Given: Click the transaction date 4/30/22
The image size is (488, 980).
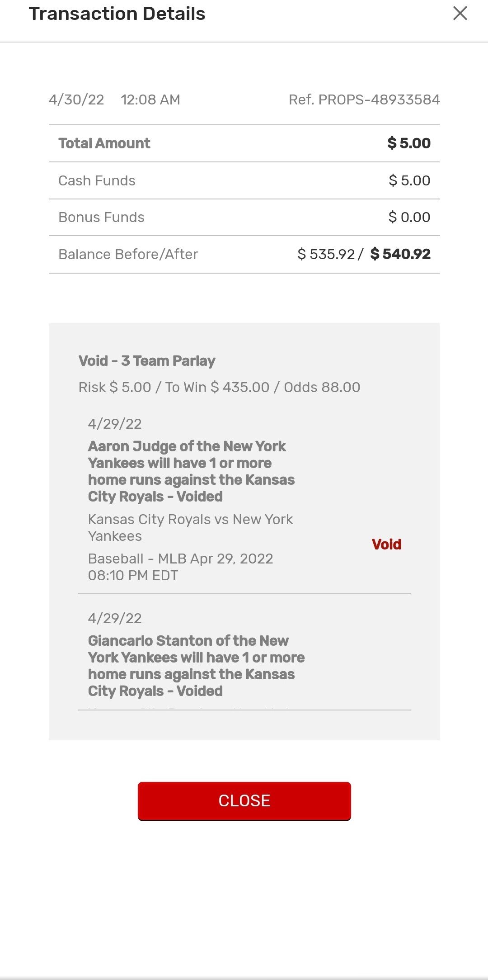Looking at the screenshot, I should pos(76,99).
